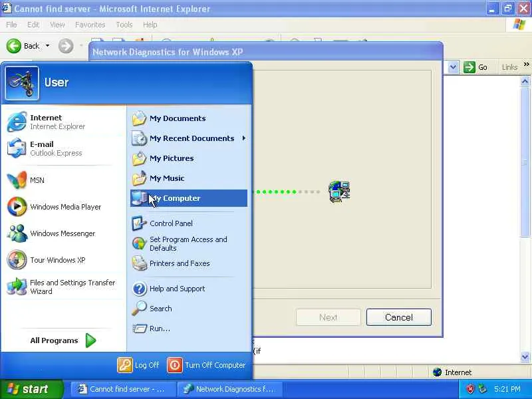
Task: Click the Log Off key icon
Action: coord(125,365)
